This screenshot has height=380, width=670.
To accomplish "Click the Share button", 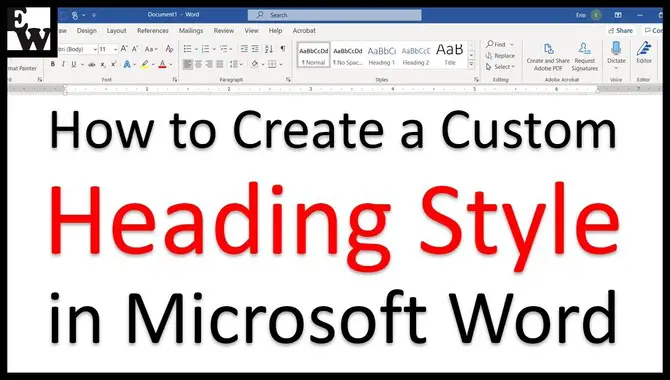I will 621,31.
